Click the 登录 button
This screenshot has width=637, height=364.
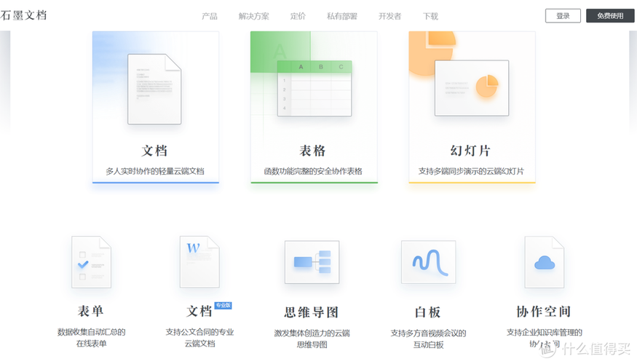click(563, 16)
